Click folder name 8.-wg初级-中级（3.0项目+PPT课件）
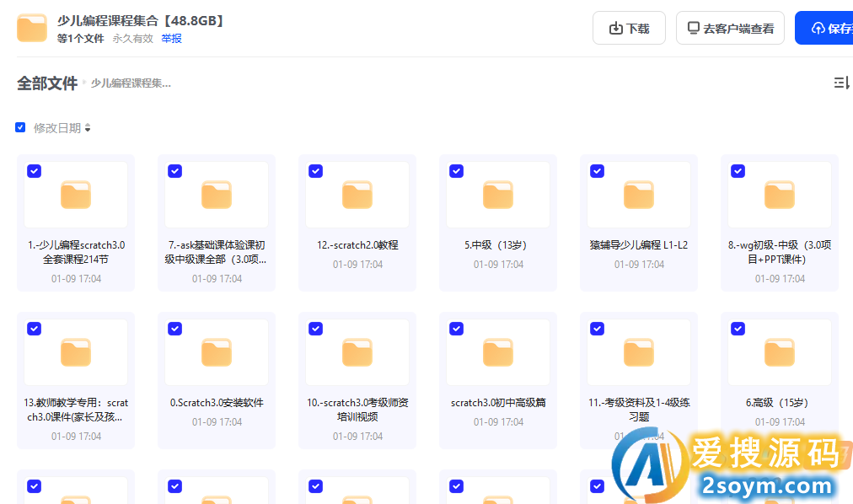 point(780,252)
